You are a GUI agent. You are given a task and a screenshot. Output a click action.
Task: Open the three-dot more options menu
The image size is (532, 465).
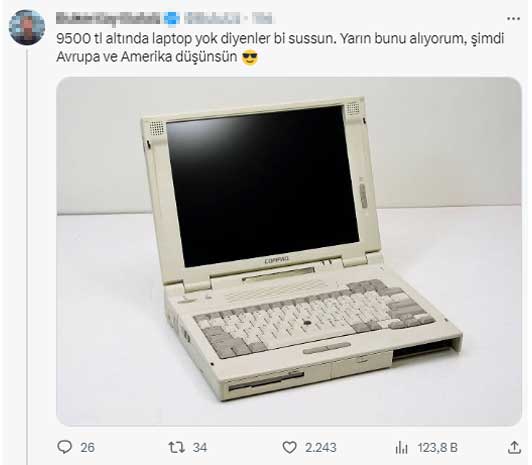pos(513,19)
